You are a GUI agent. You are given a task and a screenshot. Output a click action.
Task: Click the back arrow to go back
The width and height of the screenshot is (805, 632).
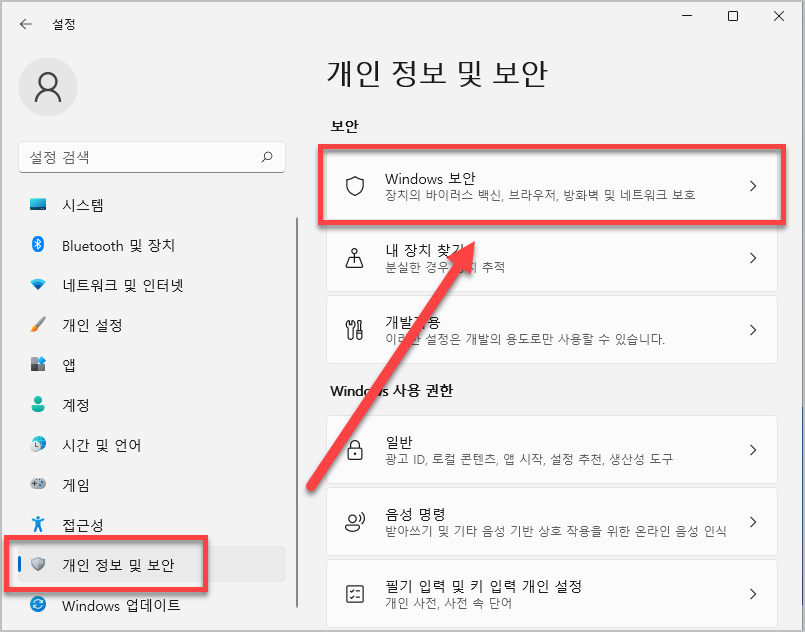tap(25, 23)
